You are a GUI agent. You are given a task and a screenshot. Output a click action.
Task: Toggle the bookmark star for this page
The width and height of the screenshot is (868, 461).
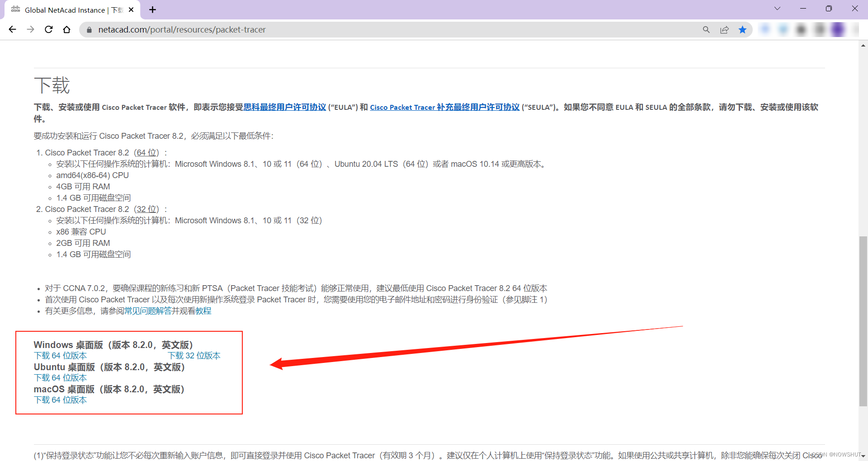click(x=742, y=30)
